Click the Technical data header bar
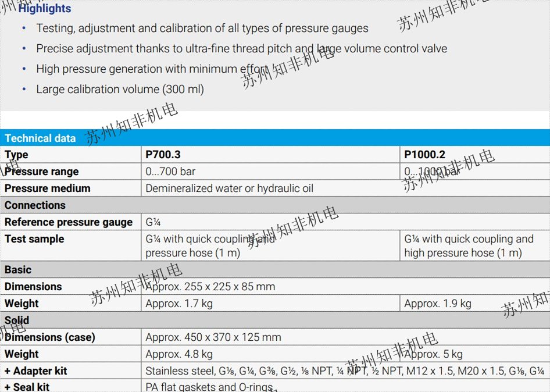 point(274,138)
